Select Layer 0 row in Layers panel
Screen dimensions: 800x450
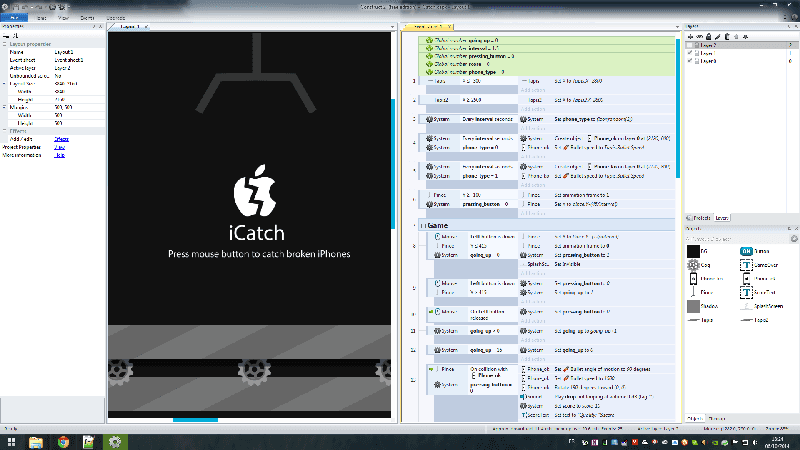(x=741, y=61)
